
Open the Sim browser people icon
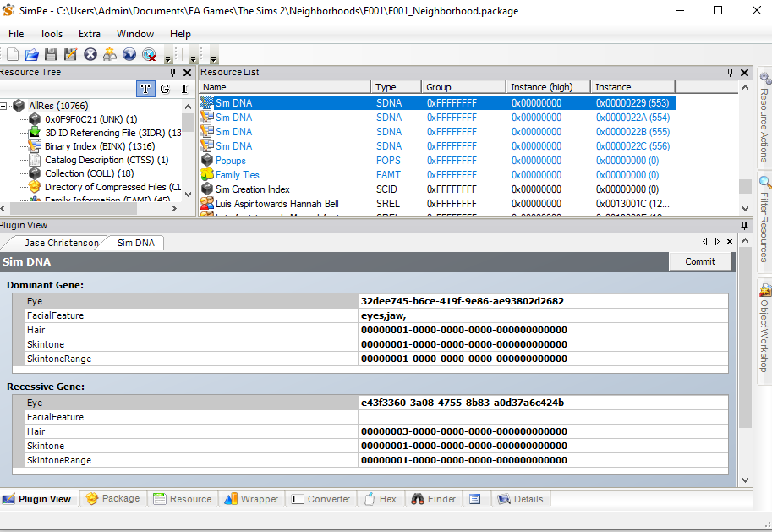[x=110, y=54]
